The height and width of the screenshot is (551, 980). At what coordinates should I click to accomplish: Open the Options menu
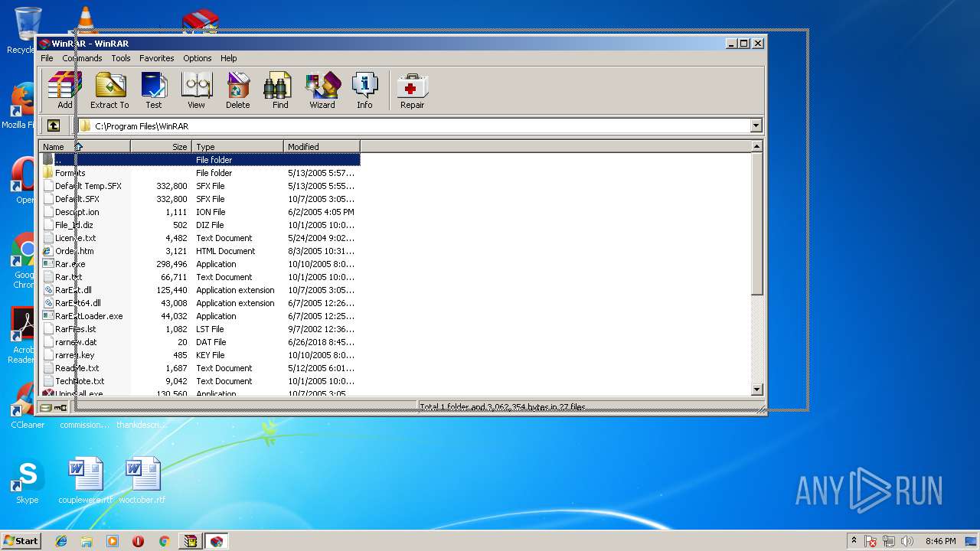point(197,58)
